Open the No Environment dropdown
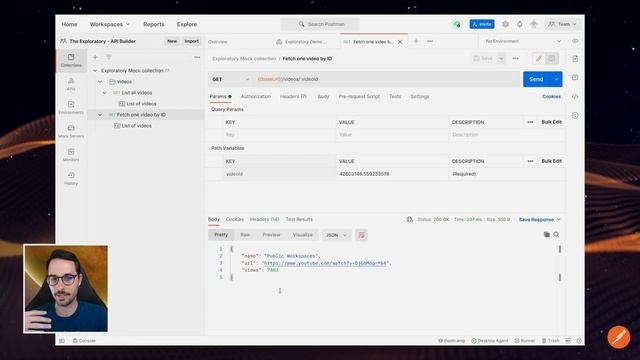The image size is (640, 360). click(524, 41)
